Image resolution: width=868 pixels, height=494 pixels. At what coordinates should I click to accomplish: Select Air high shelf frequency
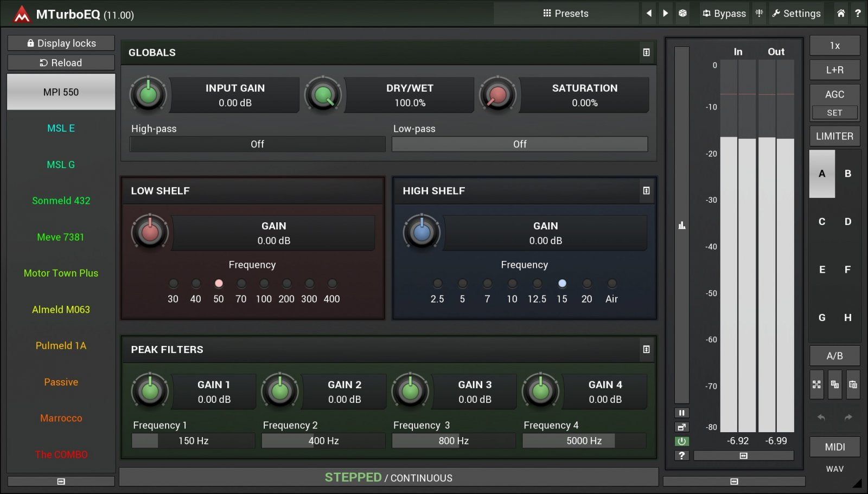tap(612, 284)
